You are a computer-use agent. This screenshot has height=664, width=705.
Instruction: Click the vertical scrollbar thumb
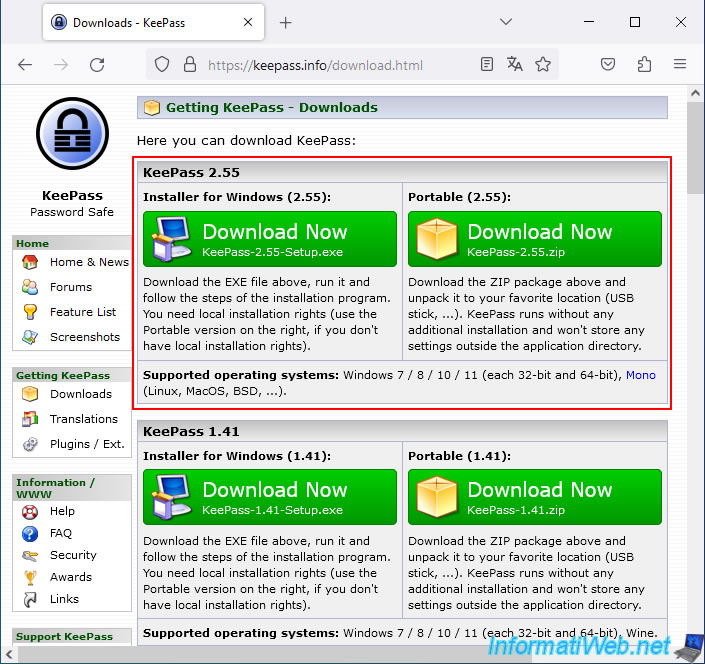pyautogui.click(x=695, y=148)
